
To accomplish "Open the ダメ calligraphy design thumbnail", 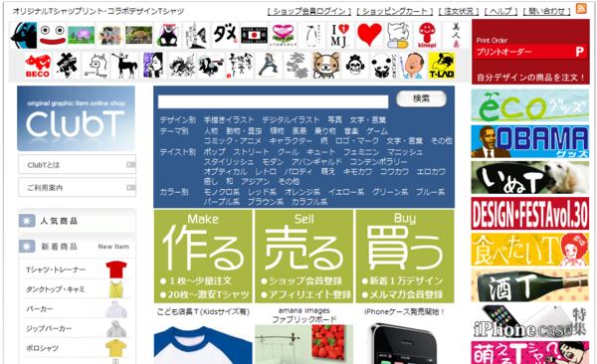I will tap(225, 36).
